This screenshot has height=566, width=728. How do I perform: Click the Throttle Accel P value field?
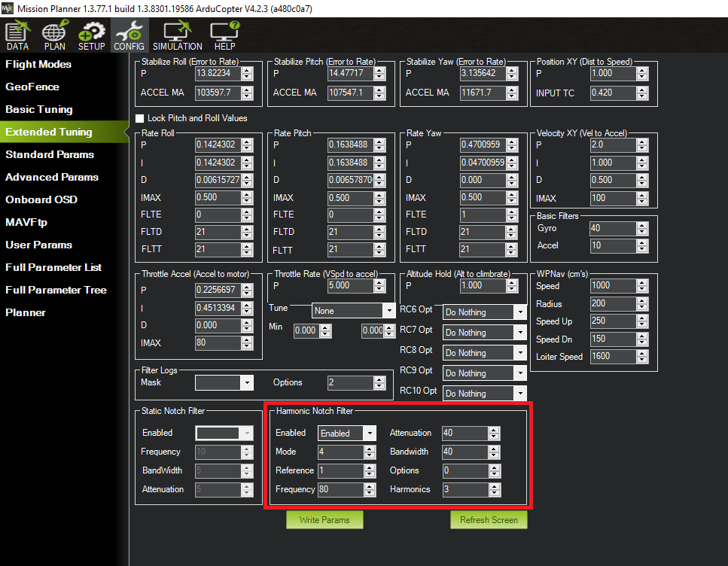218,291
